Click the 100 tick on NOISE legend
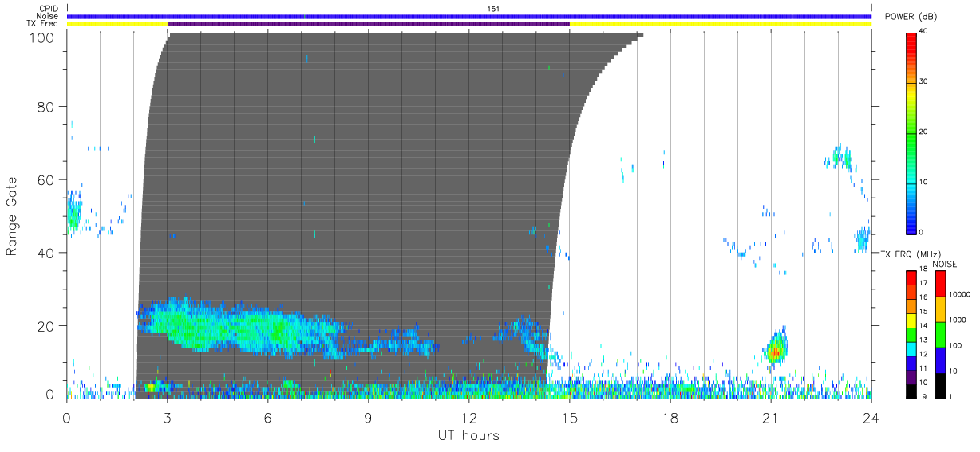The width and height of the screenshot is (980, 452). coord(955,344)
